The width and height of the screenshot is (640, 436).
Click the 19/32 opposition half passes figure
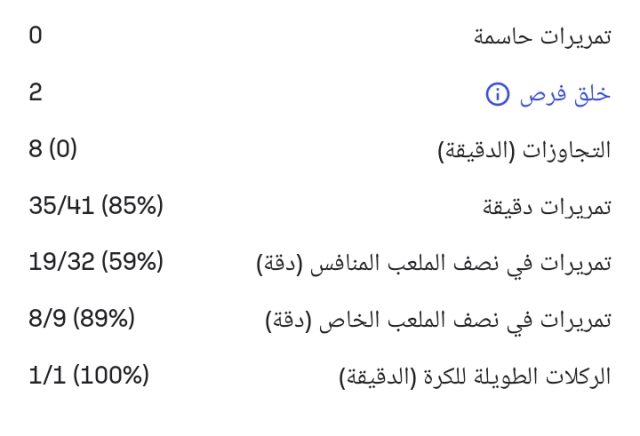point(57,264)
